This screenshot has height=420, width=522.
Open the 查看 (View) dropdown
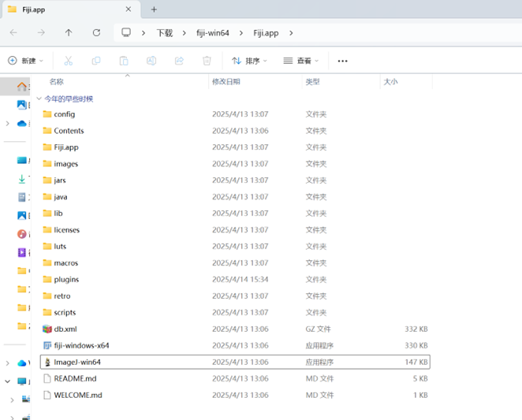point(301,61)
